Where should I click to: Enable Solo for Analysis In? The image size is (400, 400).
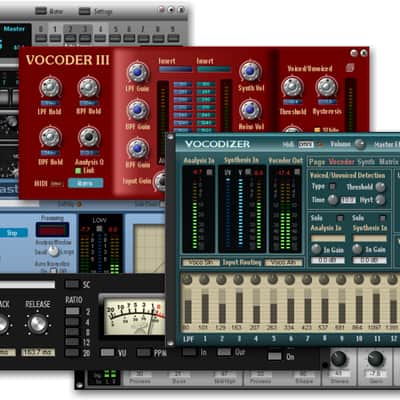coord(340,218)
